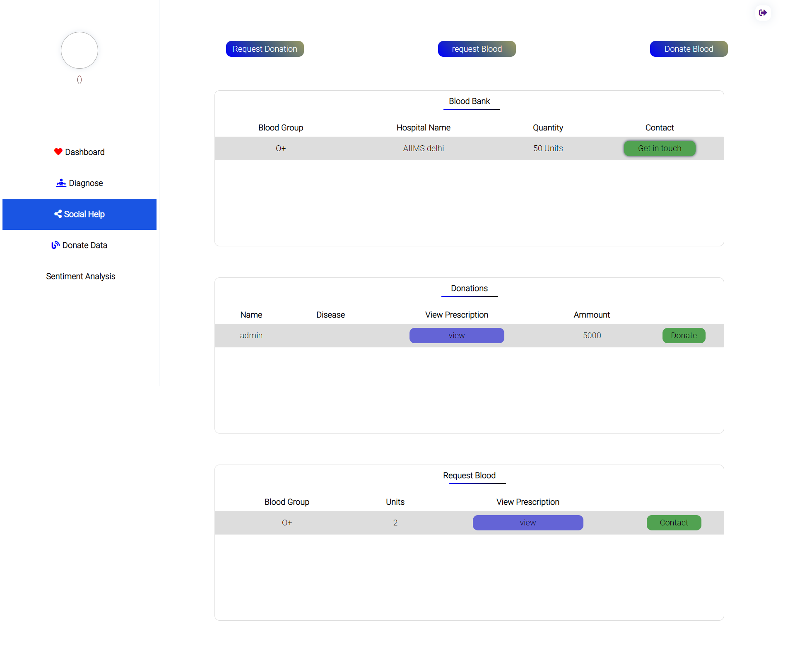Open the Diagnose menu item
795x672 pixels.
coord(86,183)
